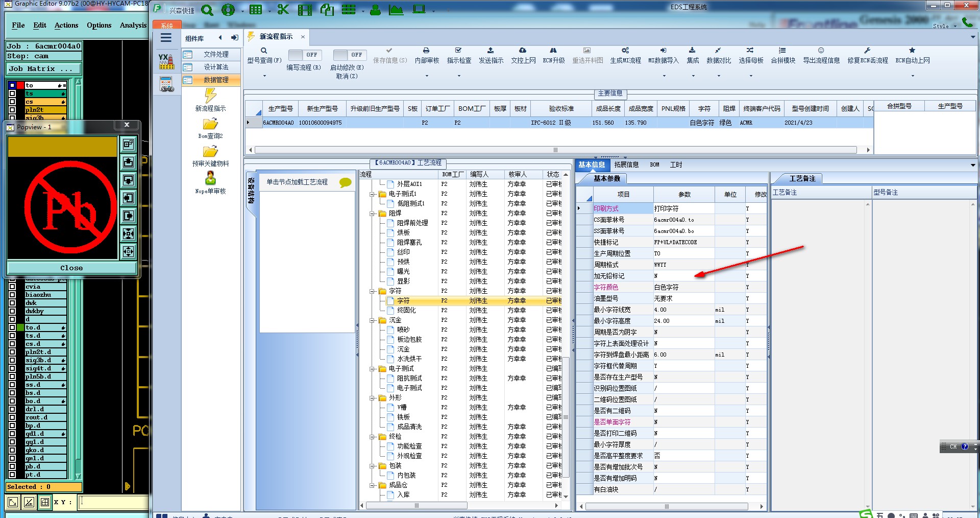Toggle the 编写流程(R) OFF switch

click(305, 55)
